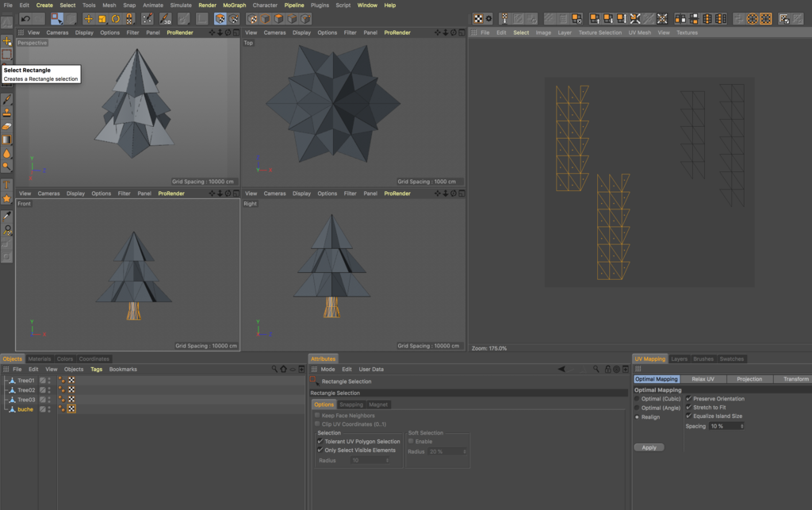812x510 pixels.
Task: Select the brush tool in left palette
Action: click(x=6, y=99)
